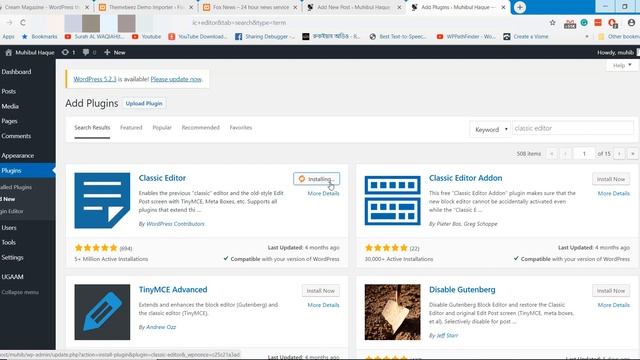The image size is (640, 360).
Task: Open YouTube Download bookmark
Action: (198, 36)
